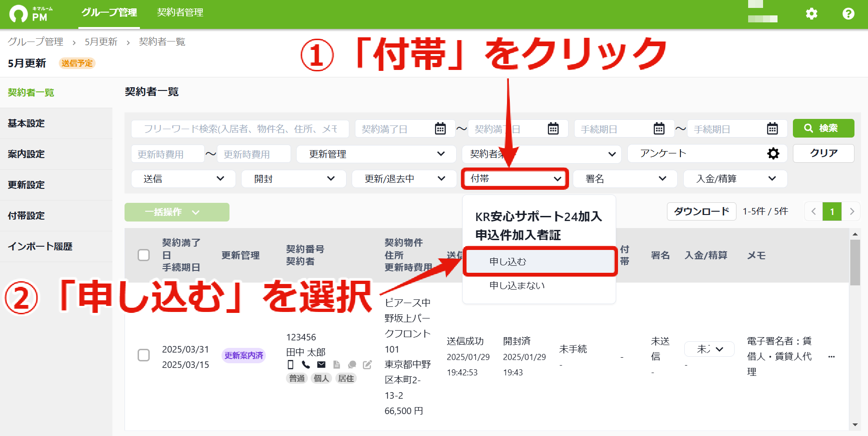Viewport: 868px width, 436px height.
Task: Open the row ellipsis menu
Action: [832, 357]
